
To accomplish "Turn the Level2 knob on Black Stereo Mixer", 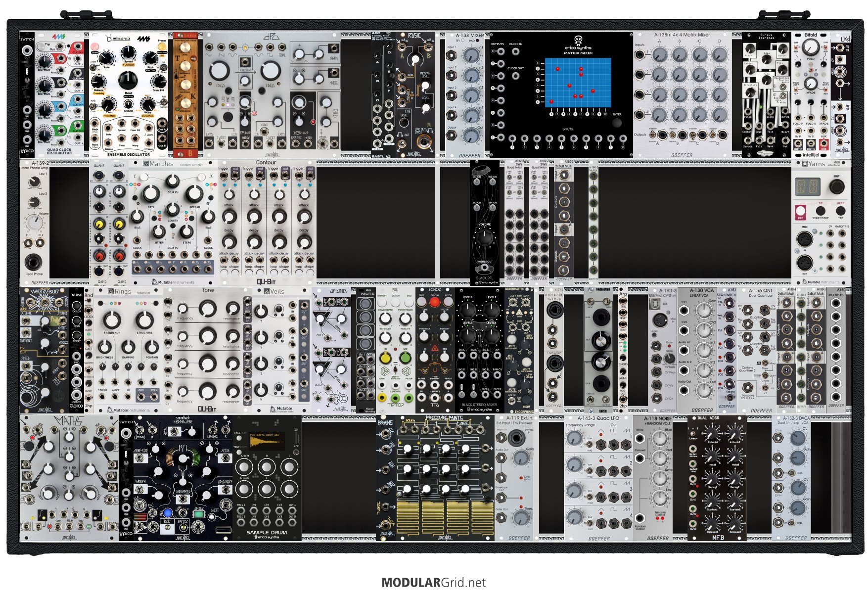I will click(491, 310).
